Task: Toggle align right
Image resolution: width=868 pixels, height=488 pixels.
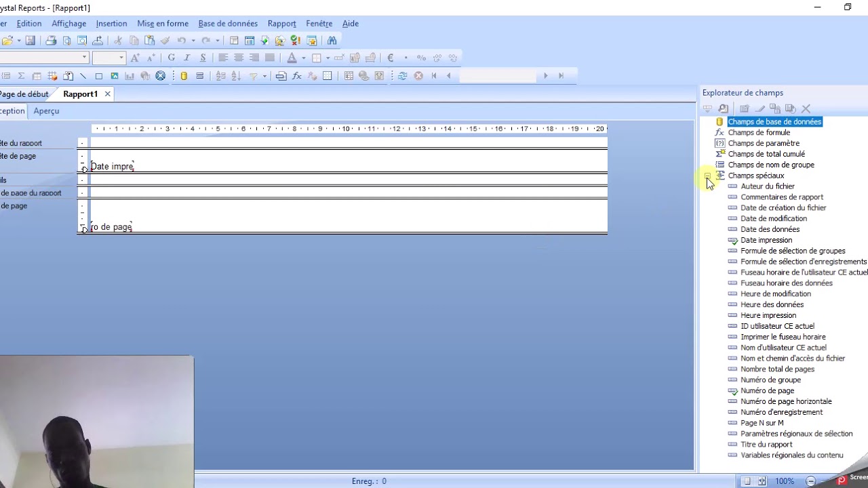Action: tap(254, 58)
